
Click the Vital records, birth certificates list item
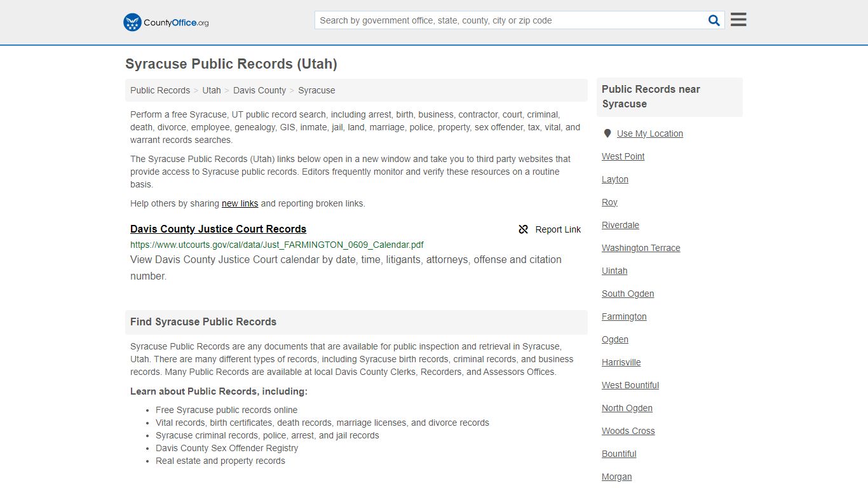coord(322,423)
